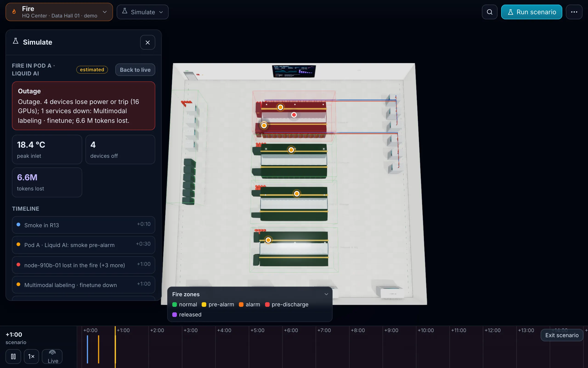
Task: Pause the scenario playback
Action: tap(13, 356)
